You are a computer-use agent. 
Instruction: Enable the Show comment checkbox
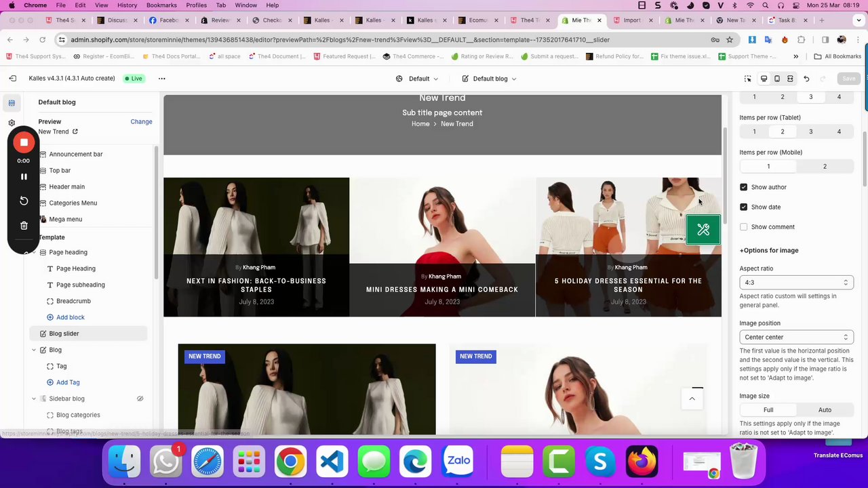tap(744, 227)
